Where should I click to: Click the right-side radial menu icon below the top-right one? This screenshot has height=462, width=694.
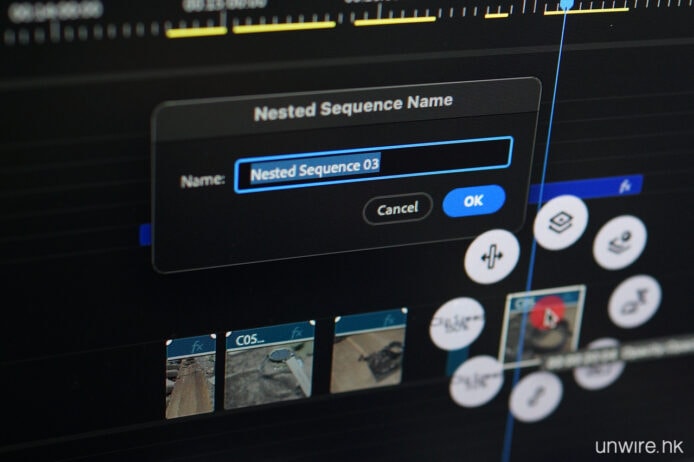pyautogui.click(x=634, y=300)
